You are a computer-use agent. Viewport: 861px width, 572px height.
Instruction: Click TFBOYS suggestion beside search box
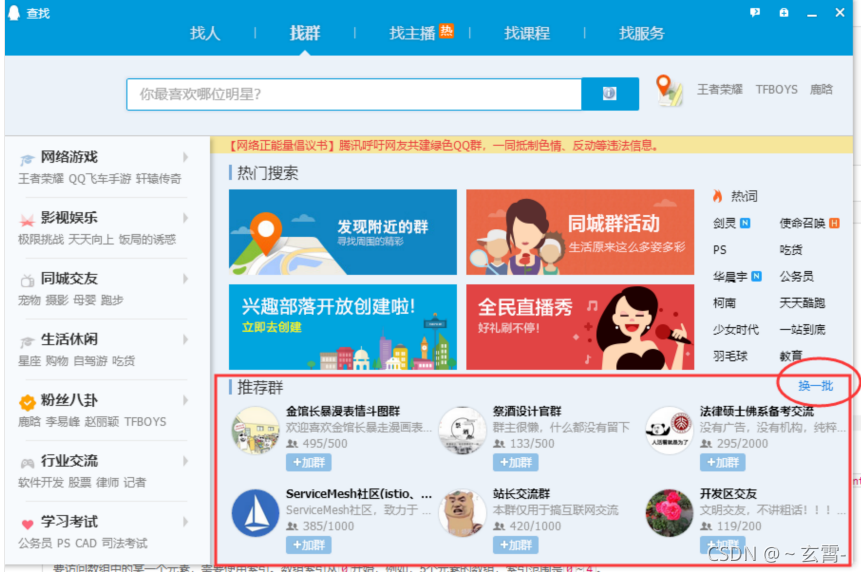[x=776, y=89]
